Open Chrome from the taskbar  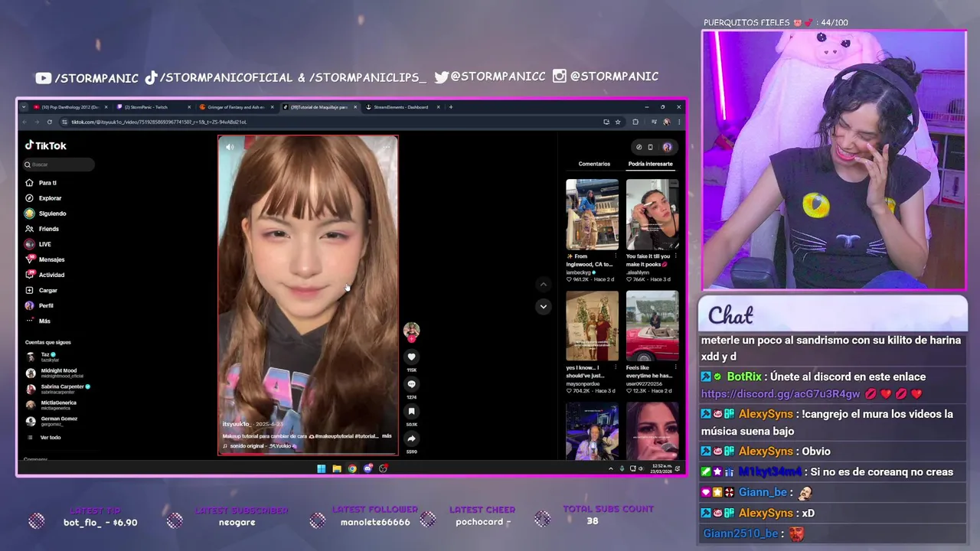tap(352, 468)
